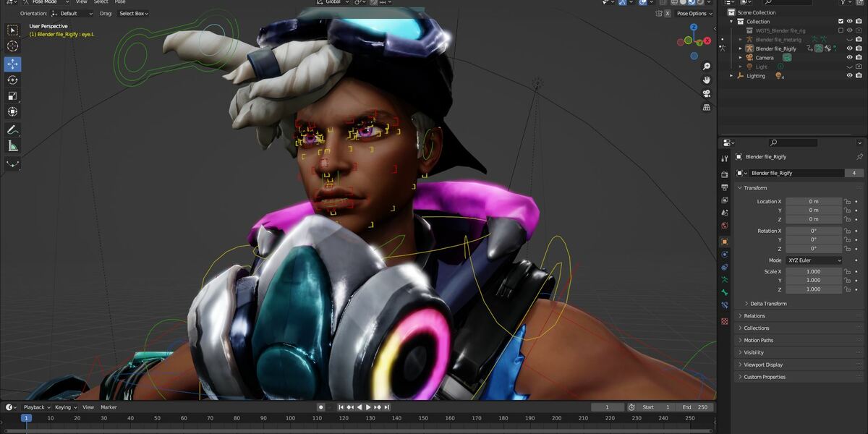The image size is (868, 434).
Task: Open the Physics properties tab
Action: tap(725, 254)
